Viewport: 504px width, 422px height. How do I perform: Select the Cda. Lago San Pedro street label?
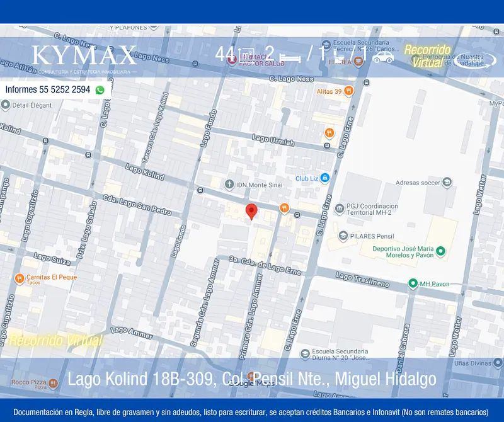coord(137,205)
